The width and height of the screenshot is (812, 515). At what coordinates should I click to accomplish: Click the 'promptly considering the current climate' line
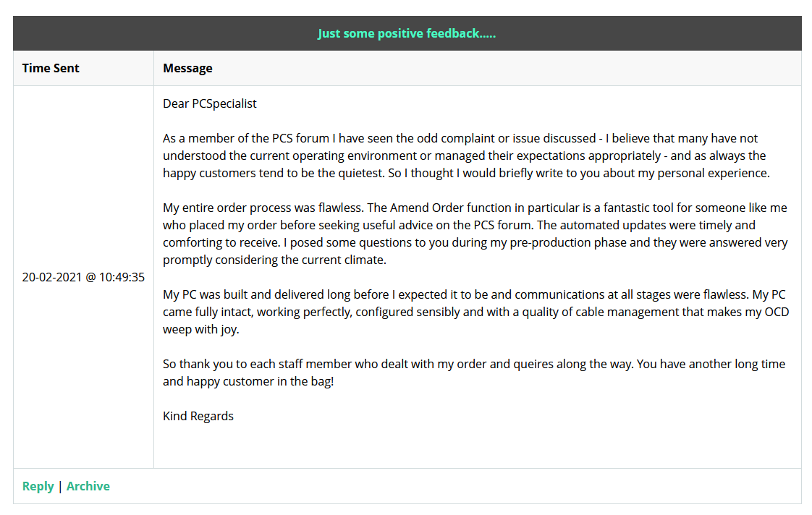(274, 260)
